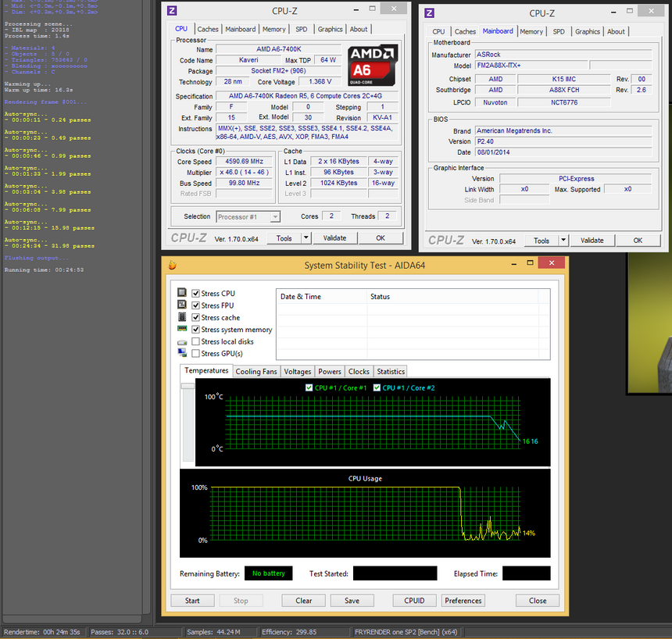The width and height of the screenshot is (672, 639).
Task: Click the icon beside Stress cache
Action: click(x=182, y=318)
